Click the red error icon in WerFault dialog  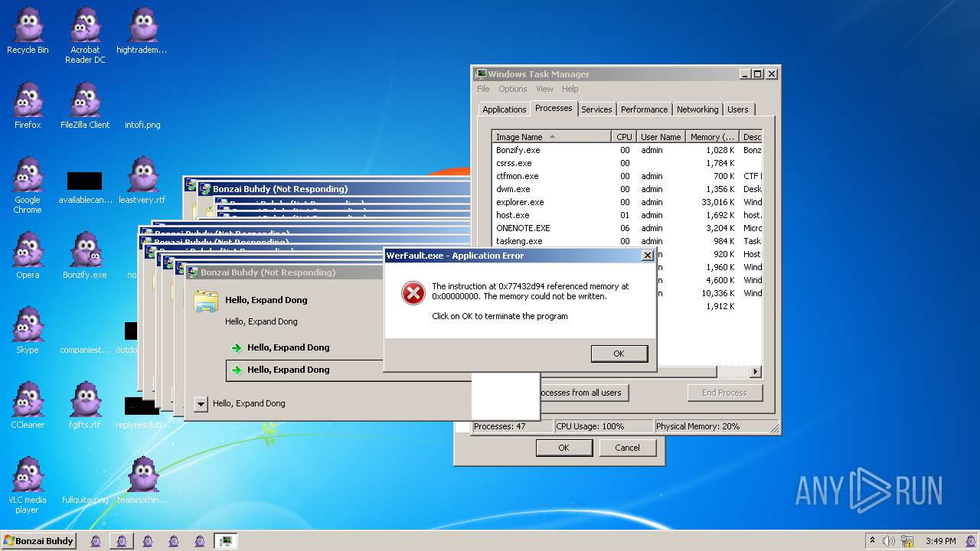coord(413,292)
